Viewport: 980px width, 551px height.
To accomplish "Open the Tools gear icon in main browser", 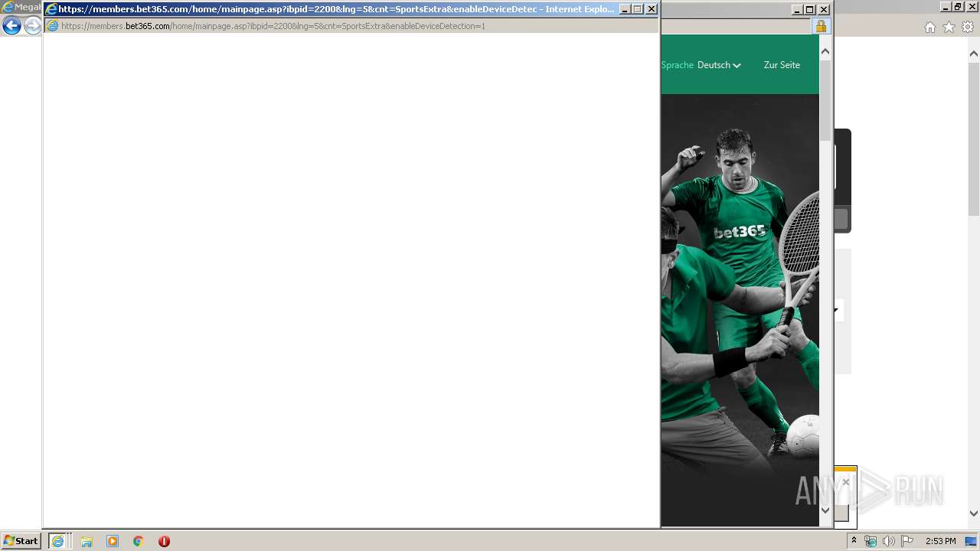I will tap(968, 28).
